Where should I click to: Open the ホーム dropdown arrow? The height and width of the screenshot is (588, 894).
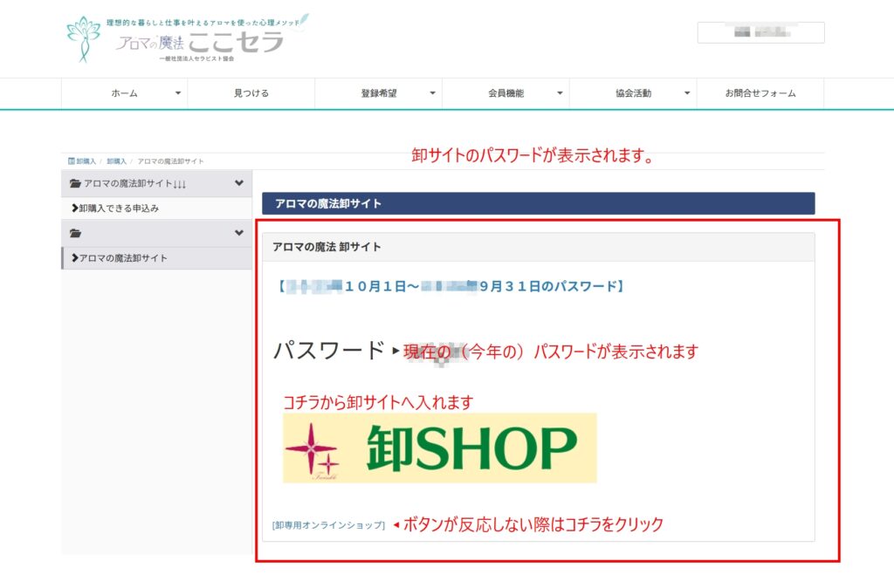tap(178, 93)
